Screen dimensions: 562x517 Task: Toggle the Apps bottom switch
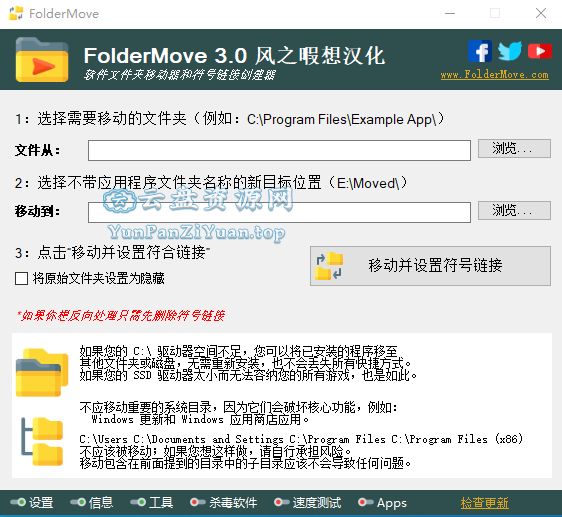366,502
